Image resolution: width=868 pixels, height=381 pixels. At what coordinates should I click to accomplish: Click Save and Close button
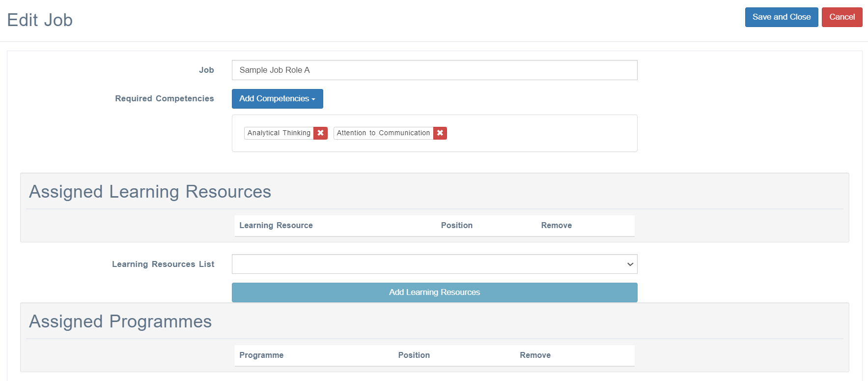782,17
